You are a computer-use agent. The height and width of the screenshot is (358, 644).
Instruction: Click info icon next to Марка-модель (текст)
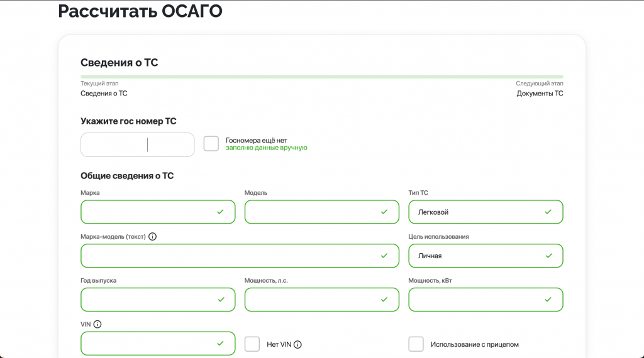coord(152,237)
